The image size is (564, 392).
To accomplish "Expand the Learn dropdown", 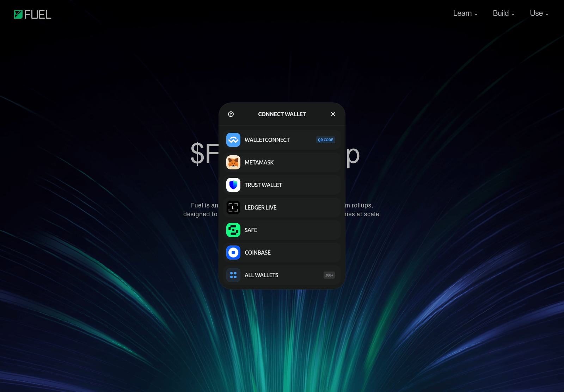I will click(465, 13).
